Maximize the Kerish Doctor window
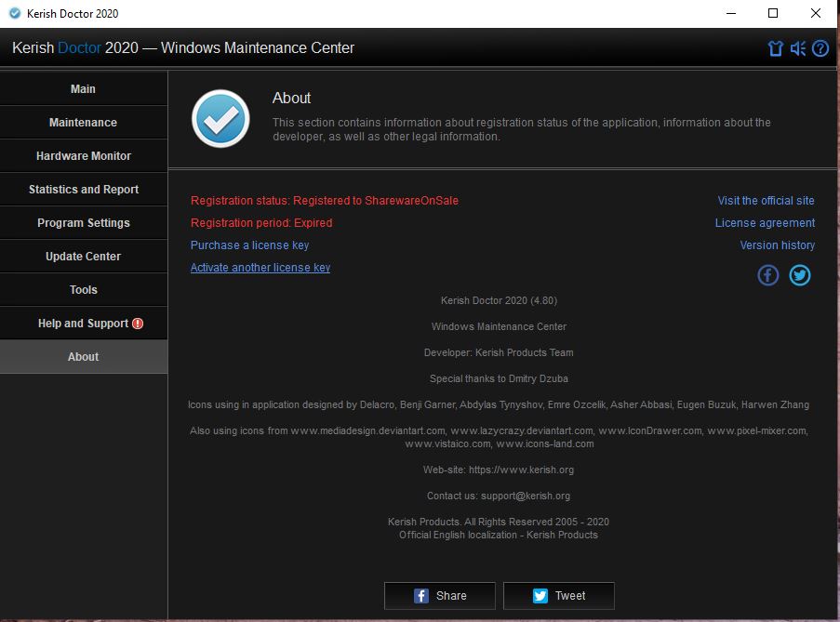Screen dimensions: 840x622 (x=772, y=13)
